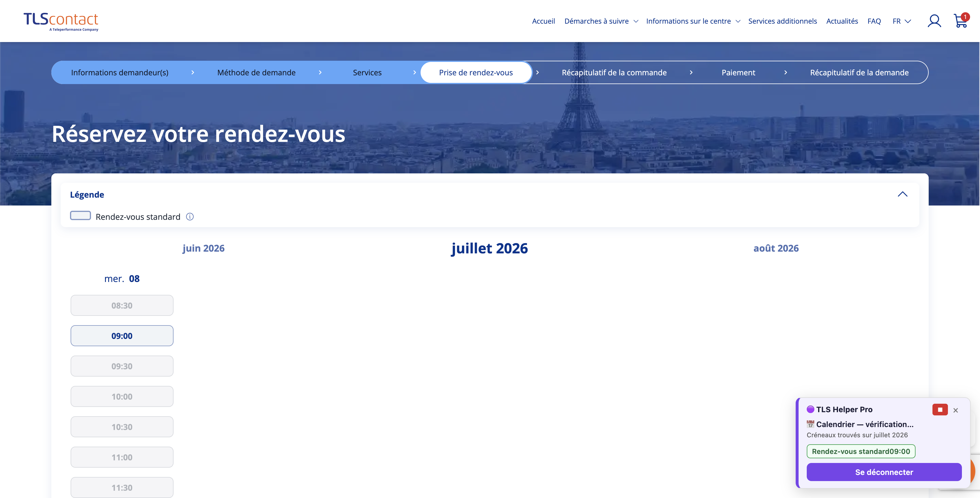Click the Rendez-vous standard legend label
Screen dimensions: 980x498
(138, 217)
